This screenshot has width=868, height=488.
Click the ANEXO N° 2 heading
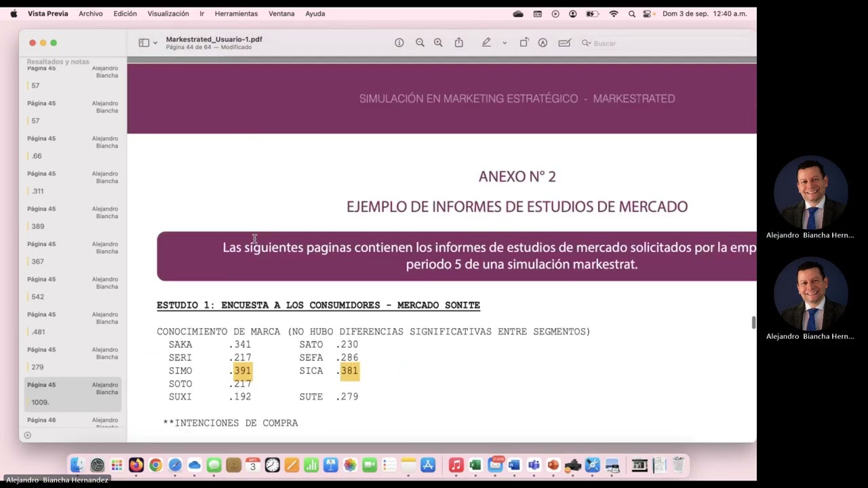517,176
